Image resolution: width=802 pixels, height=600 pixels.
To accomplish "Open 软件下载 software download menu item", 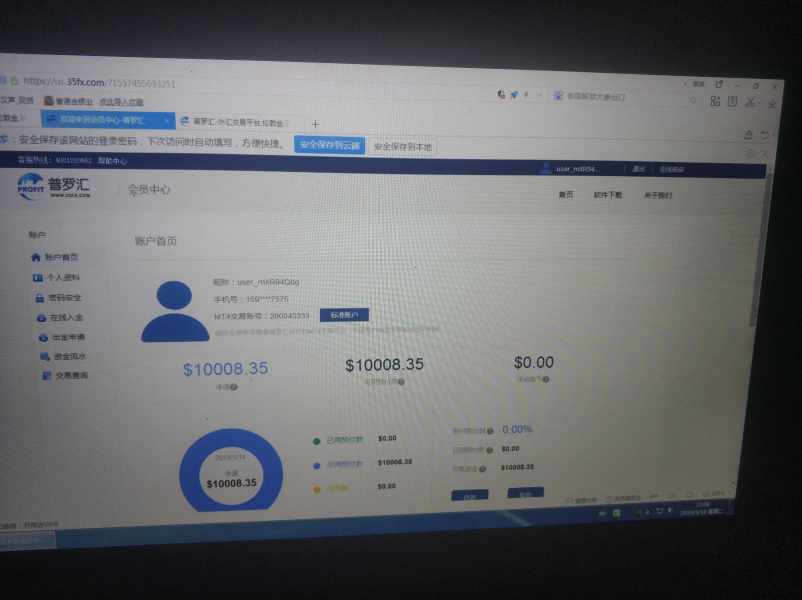I will [607, 195].
